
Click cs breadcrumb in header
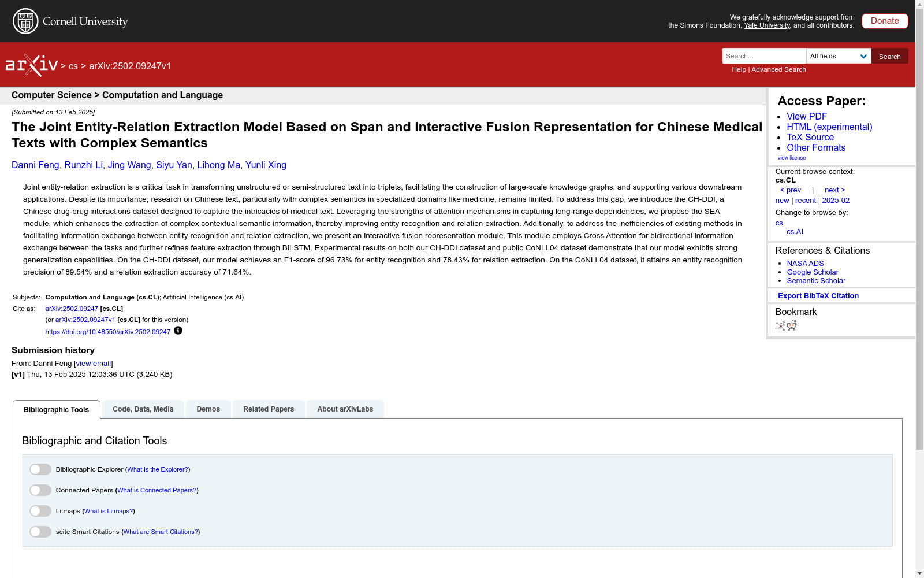pos(73,66)
